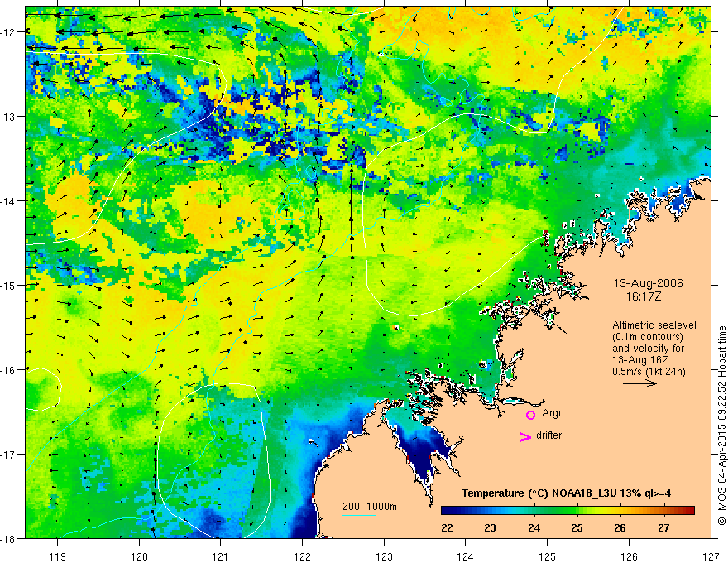Image resolution: width=728 pixels, height=563 pixels.
Task: Click the color bar tick label 27
Action: tap(664, 527)
